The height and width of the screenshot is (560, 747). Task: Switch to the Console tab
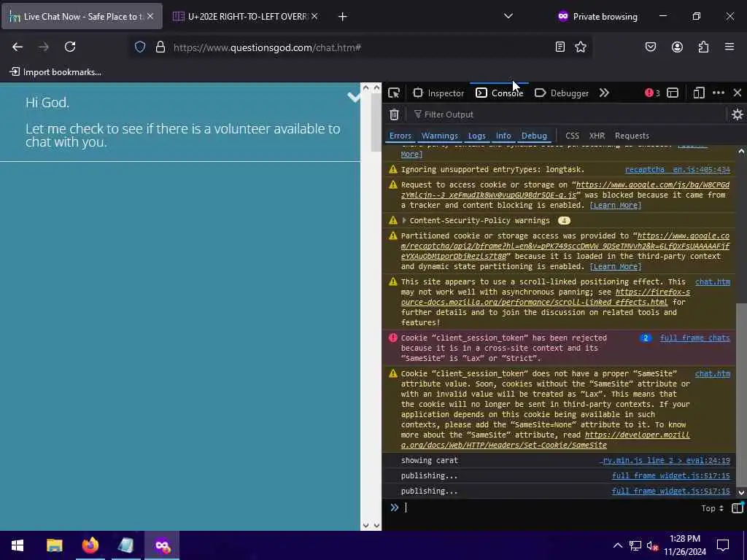tap(499, 93)
